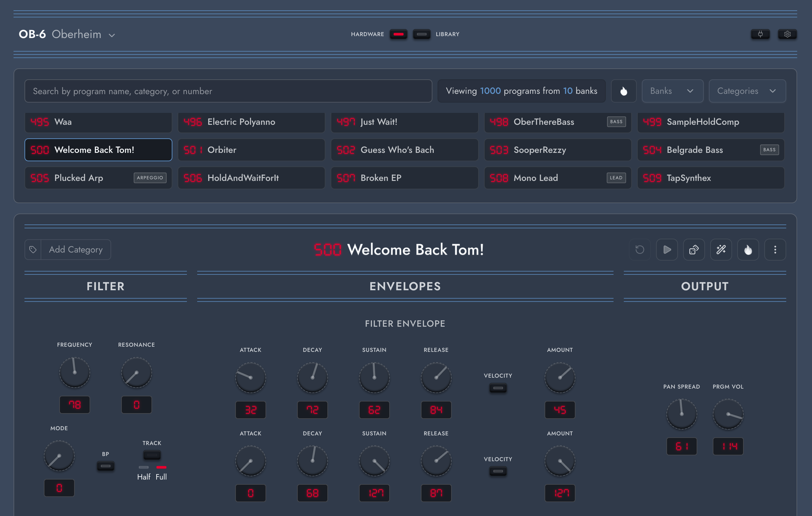The image size is (812, 516).
Task: Select program 508 Mono Lead
Action: pos(558,178)
